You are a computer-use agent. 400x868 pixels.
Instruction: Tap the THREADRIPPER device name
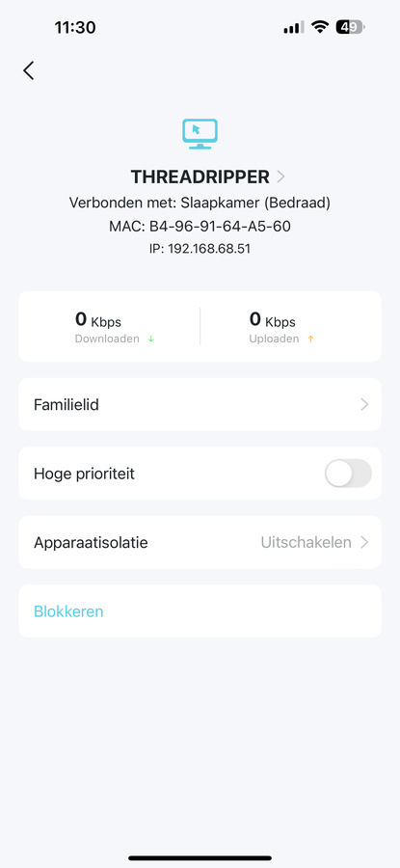(x=200, y=176)
